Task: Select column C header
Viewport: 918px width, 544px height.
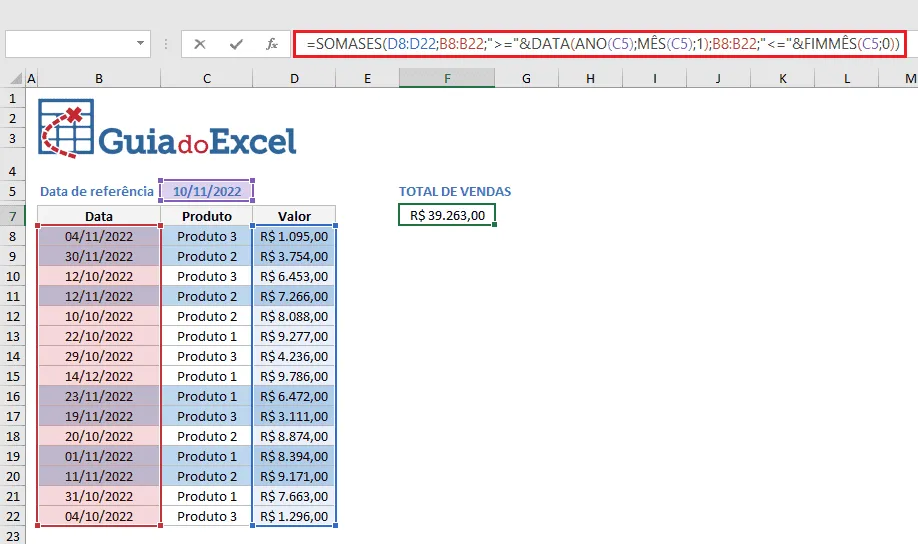Action: pos(207,78)
